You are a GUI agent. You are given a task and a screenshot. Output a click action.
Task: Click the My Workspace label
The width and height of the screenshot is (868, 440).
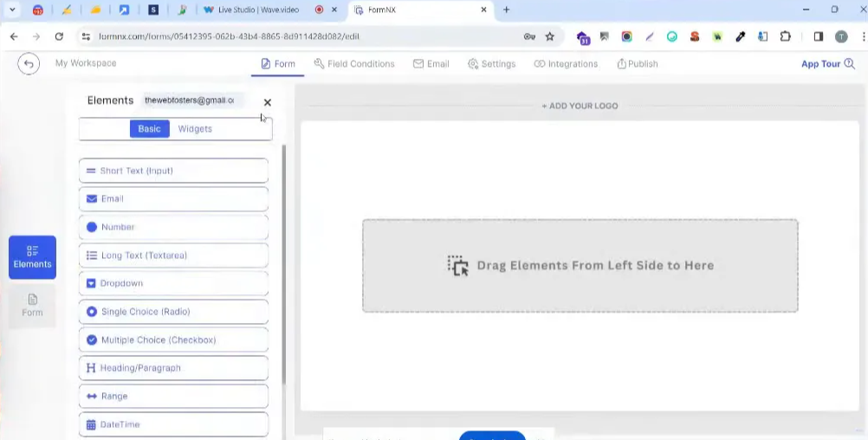tap(86, 63)
